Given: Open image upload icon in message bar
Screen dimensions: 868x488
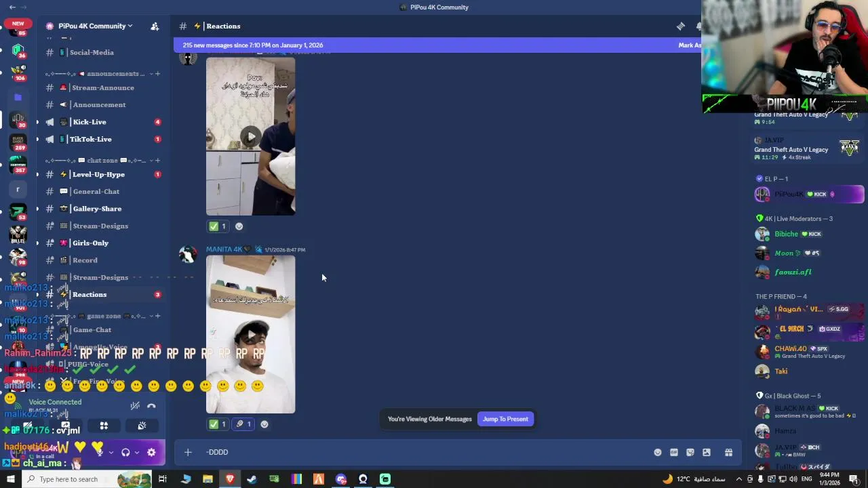Looking at the screenshot, I should point(707,453).
